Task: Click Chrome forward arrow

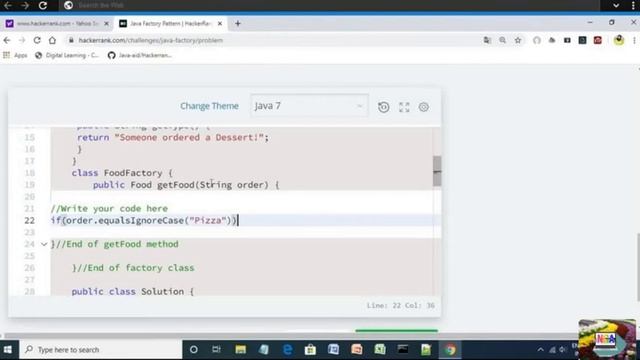Action: pyautogui.click(x=22, y=40)
